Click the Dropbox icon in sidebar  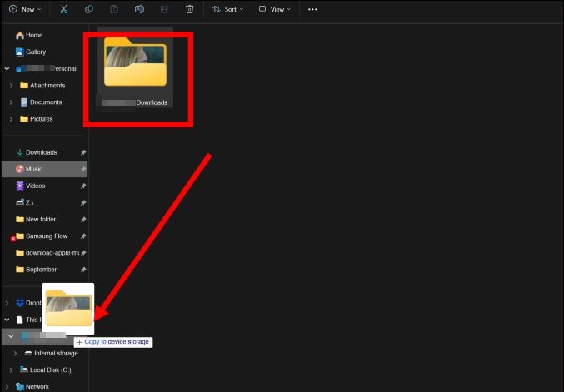click(20, 303)
